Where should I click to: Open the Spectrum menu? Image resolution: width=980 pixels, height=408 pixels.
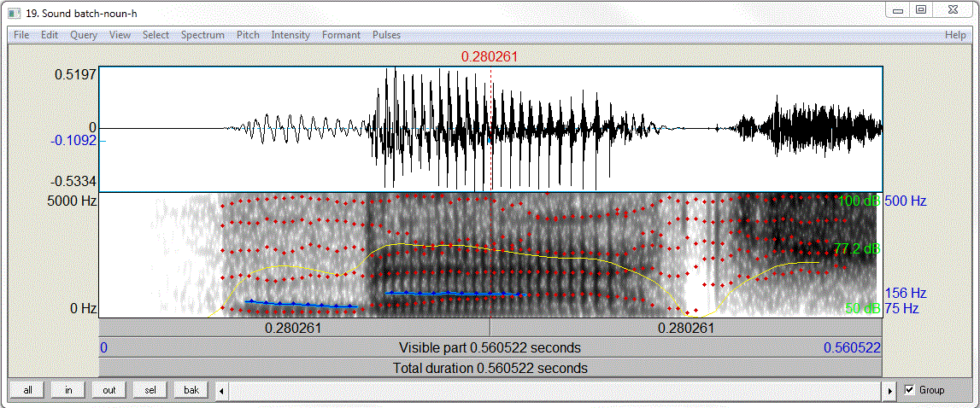coord(202,35)
